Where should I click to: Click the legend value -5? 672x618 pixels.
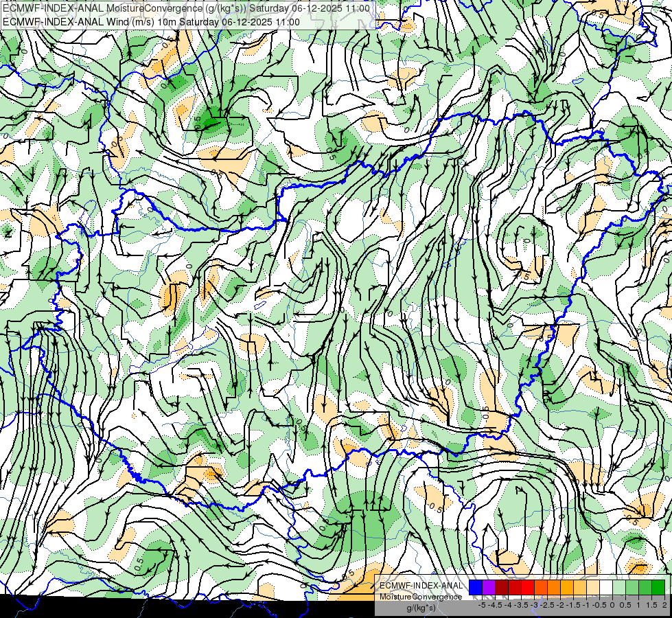(482, 605)
